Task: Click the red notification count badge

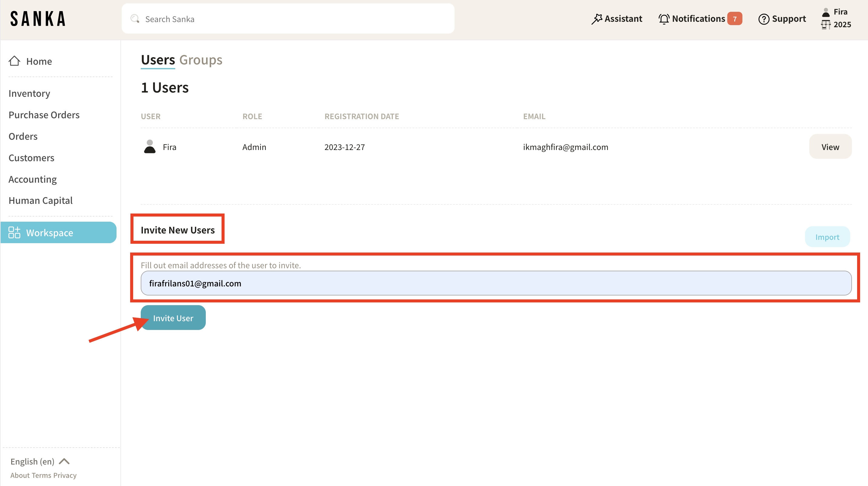Action: [735, 19]
